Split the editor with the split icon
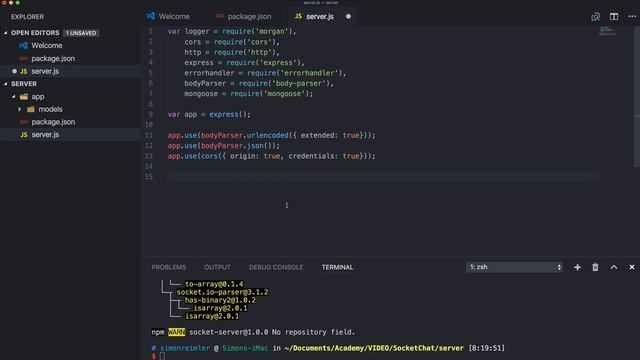Image resolution: width=640 pixels, height=360 pixels. pyautogui.click(x=614, y=17)
